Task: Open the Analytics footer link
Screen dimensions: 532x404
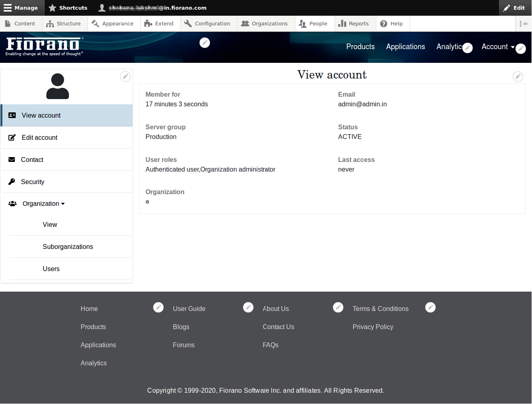Action: pyautogui.click(x=94, y=363)
